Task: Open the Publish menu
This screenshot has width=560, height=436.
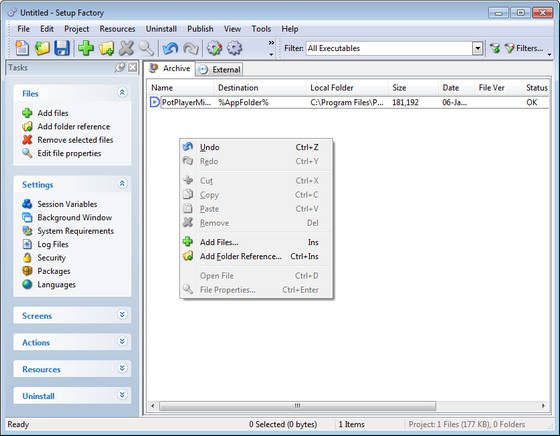Action: pyautogui.click(x=200, y=29)
